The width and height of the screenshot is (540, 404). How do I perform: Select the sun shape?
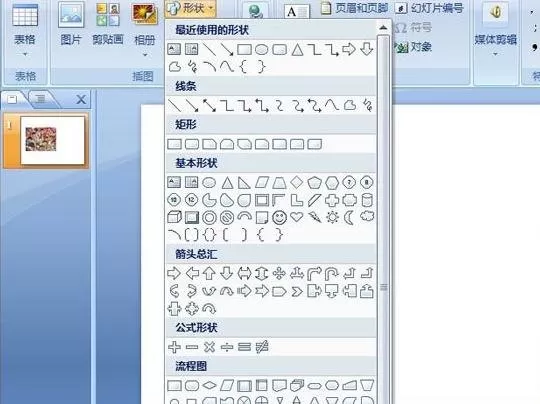click(x=332, y=217)
